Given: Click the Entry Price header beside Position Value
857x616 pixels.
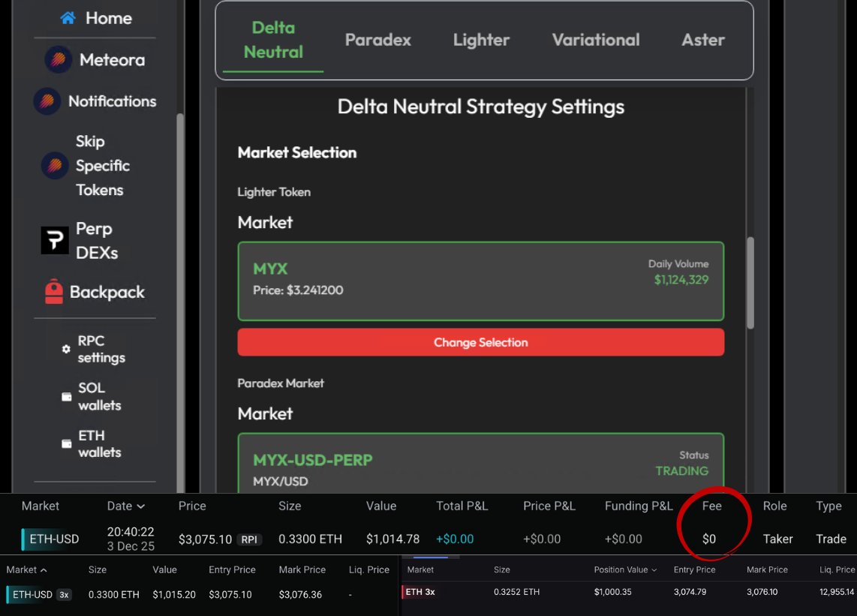Looking at the screenshot, I should tap(694, 569).
